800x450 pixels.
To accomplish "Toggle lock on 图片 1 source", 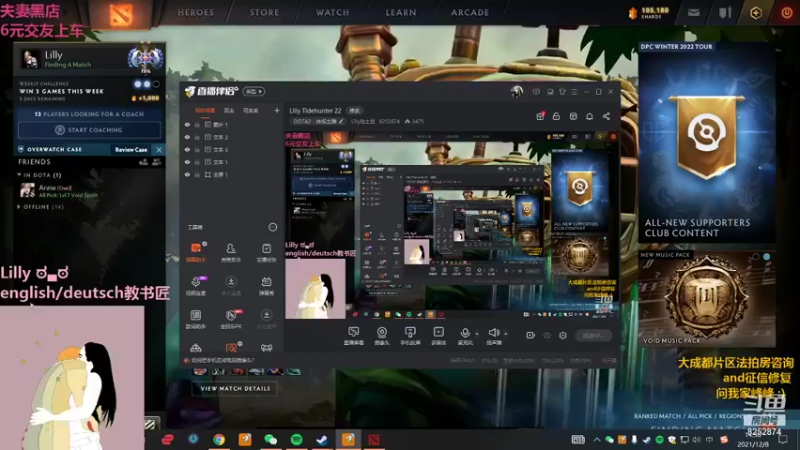I will click(x=197, y=124).
